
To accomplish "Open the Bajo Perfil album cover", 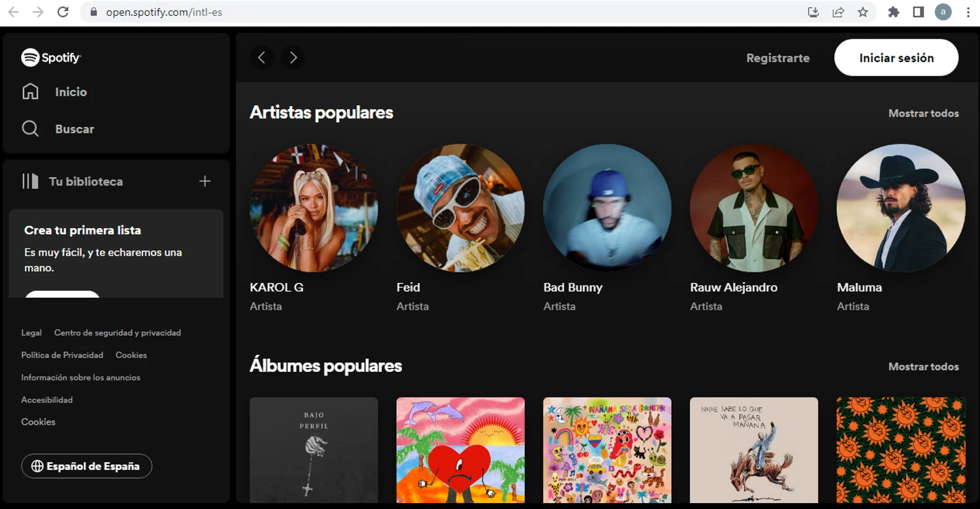I will pos(314,450).
